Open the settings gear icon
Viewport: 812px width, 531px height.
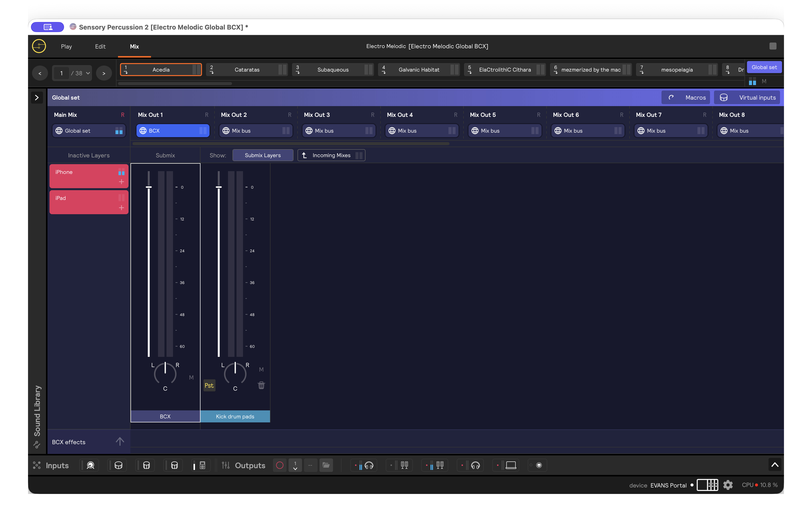(728, 485)
